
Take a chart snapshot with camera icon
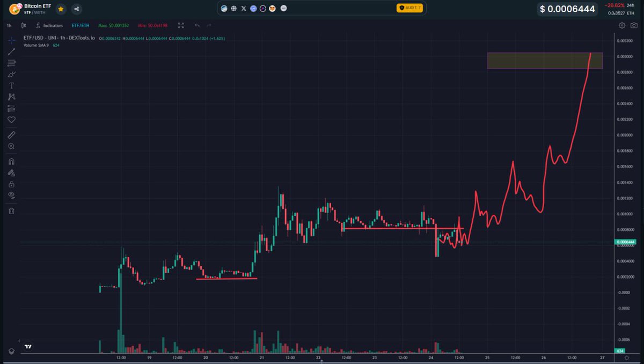tap(634, 25)
